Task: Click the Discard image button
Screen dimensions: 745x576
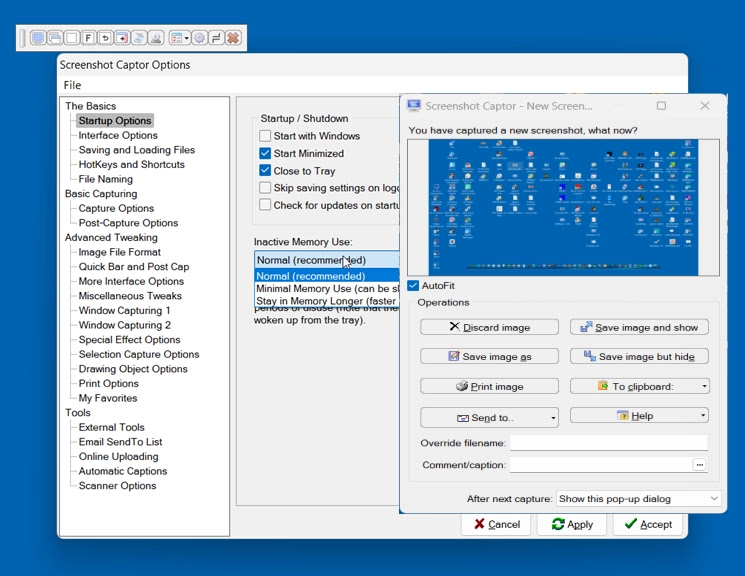Action: coord(489,327)
